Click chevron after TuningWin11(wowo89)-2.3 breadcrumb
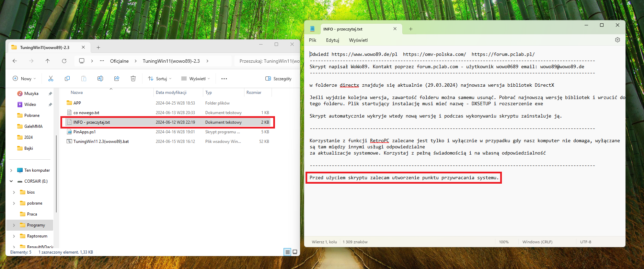The image size is (644, 269). coord(207,61)
